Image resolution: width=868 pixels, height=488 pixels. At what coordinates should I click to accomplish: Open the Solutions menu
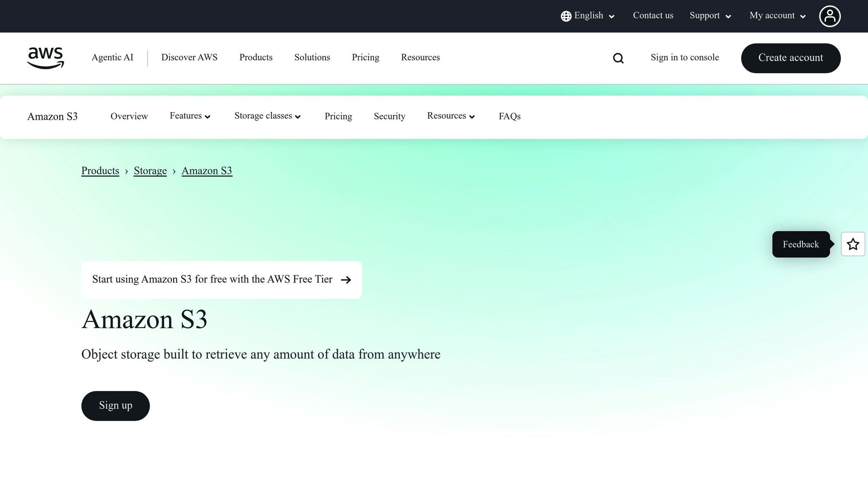[x=312, y=58]
